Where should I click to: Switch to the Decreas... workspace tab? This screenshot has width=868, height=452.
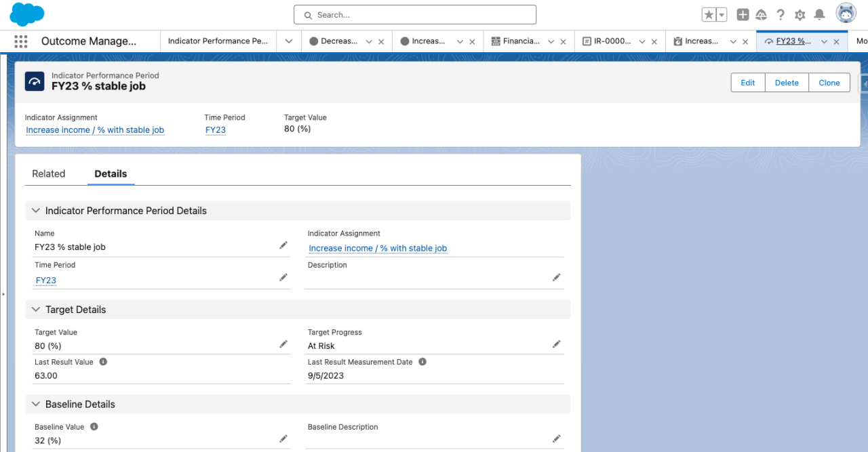click(x=333, y=41)
